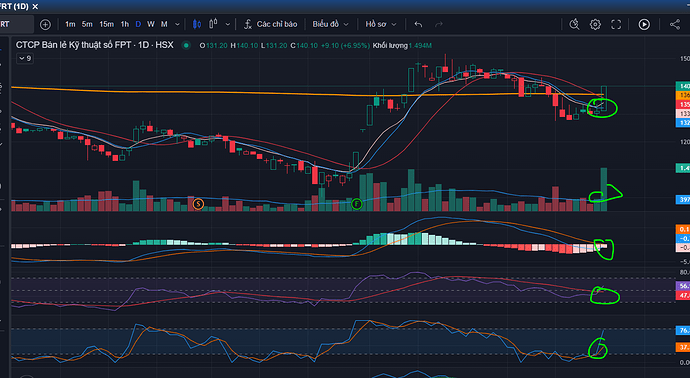
Task: Share the chart
Action: tap(675, 24)
